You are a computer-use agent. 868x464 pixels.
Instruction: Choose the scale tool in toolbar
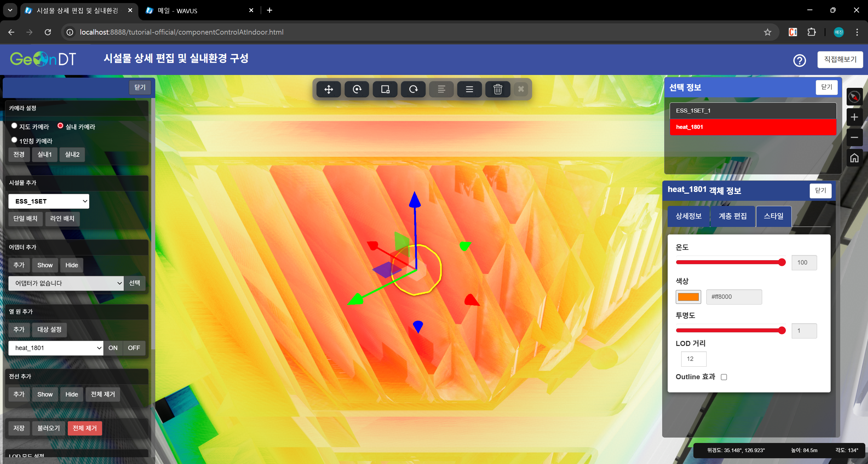(x=385, y=89)
